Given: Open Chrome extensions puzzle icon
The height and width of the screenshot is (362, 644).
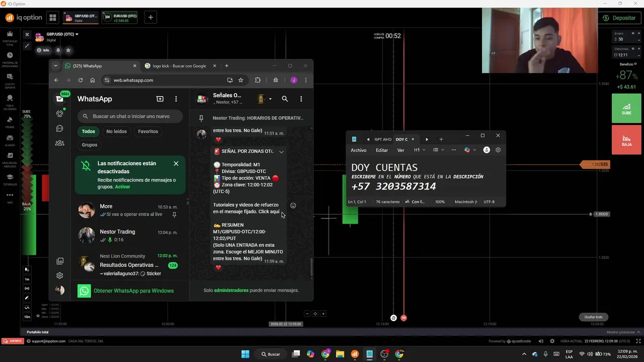Looking at the screenshot, I should [x=258, y=80].
